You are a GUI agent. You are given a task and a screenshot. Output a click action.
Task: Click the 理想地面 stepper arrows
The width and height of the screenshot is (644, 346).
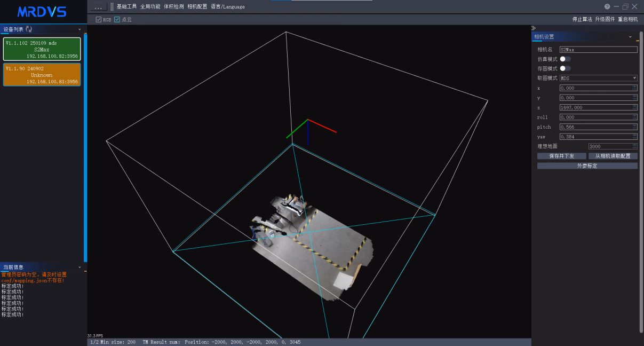[635, 146]
